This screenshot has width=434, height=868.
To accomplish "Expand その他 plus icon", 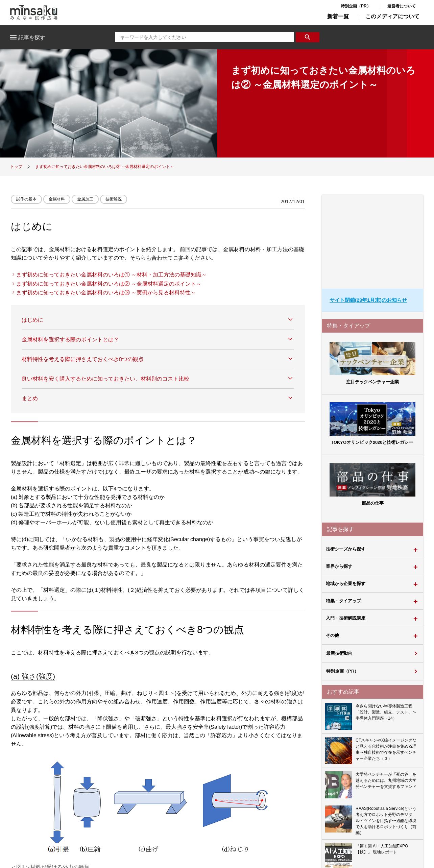I will click(415, 636).
